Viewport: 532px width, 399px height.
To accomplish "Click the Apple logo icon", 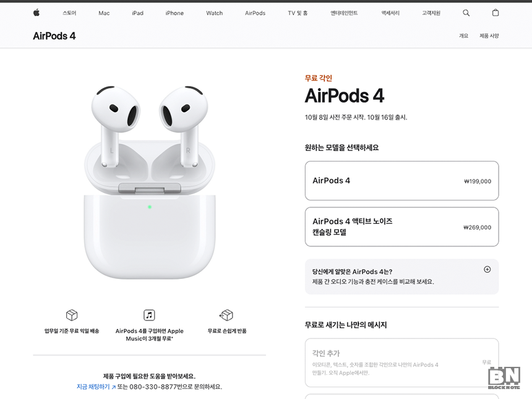I will 36,13.
